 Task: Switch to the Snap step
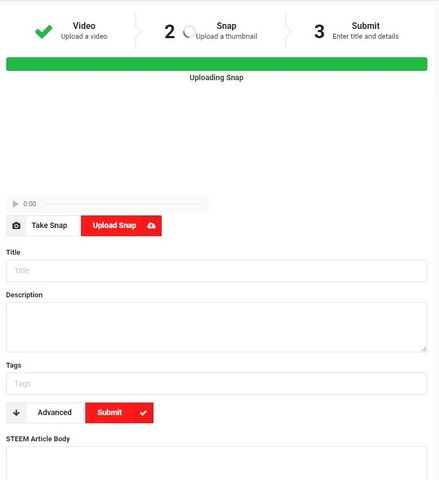click(x=211, y=31)
